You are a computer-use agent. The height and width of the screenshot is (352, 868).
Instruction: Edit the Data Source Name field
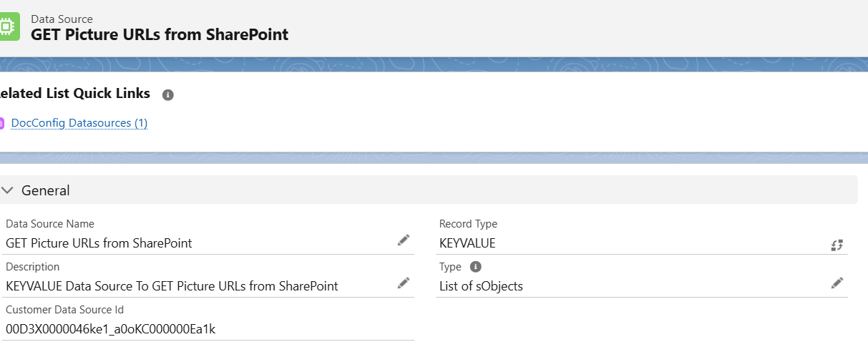404,240
